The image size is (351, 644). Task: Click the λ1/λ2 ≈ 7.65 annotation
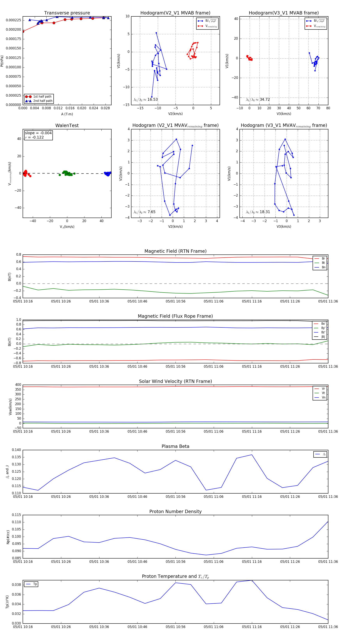pyautogui.click(x=144, y=212)
